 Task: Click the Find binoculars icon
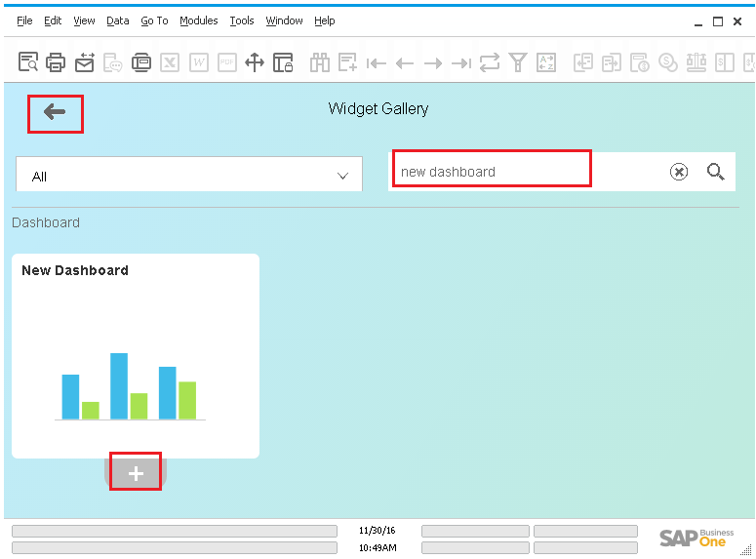click(x=320, y=62)
